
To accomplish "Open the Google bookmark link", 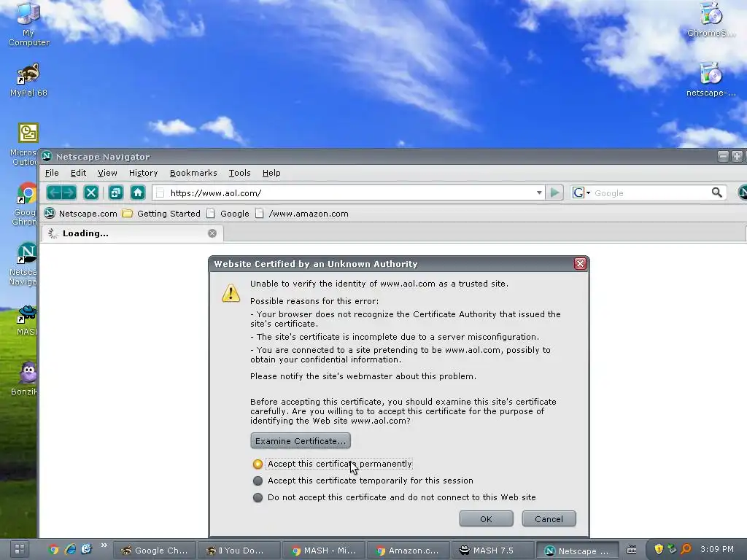I will pyautogui.click(x=228, y=214).
